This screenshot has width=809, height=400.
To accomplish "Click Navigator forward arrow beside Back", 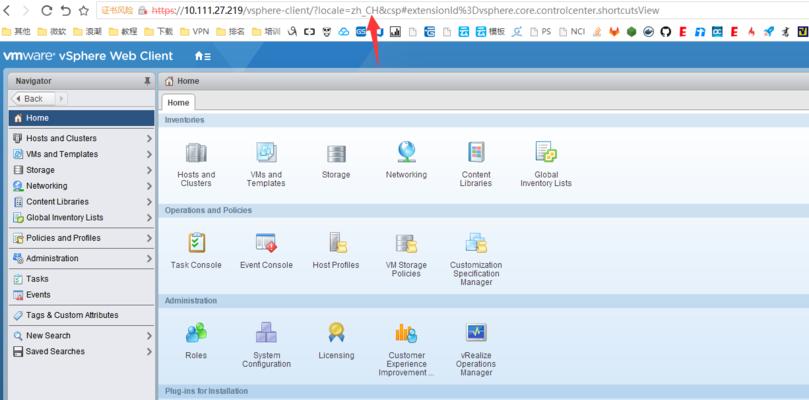I will (62, 99).
